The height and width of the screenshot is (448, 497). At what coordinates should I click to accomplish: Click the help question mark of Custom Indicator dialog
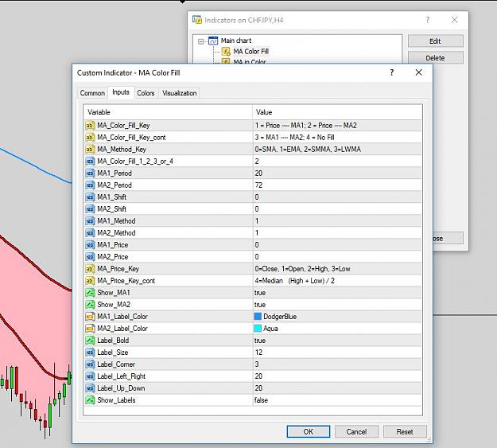pyautogui.click(x=392, y=72)
